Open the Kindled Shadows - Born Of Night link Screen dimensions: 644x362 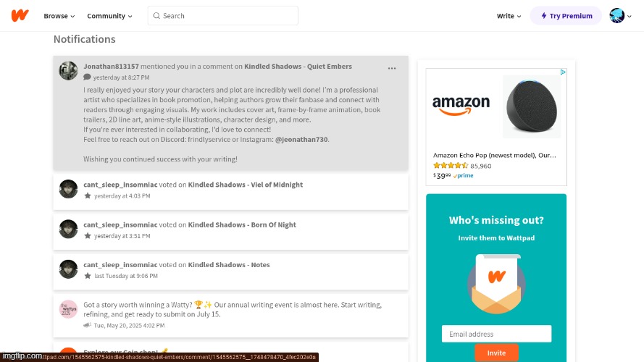(x=242, y=224)
